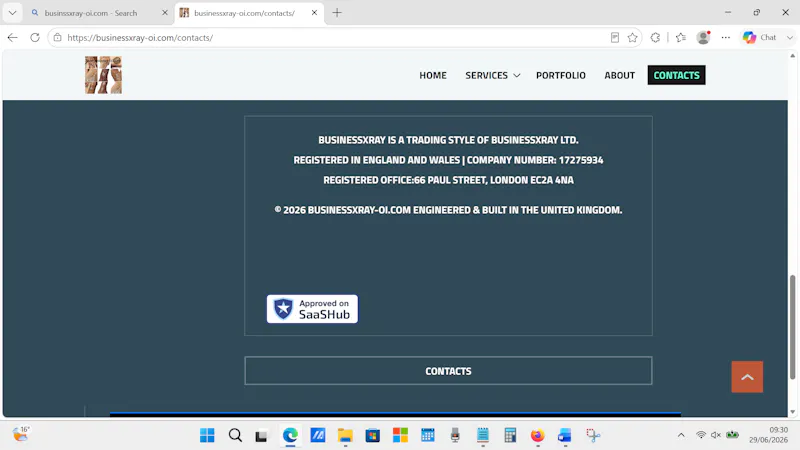
Task: Open Snipping Tool from taskbar
Action: click(x=593, y=435)
